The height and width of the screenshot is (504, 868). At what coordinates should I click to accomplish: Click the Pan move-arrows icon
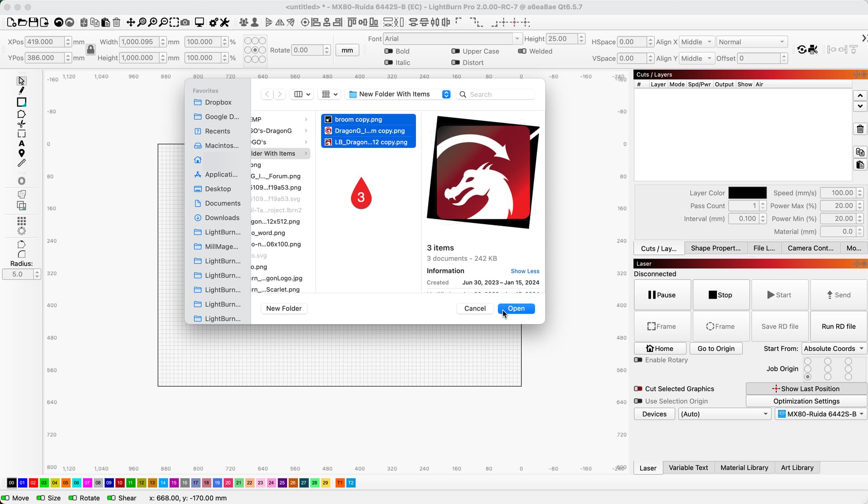pos(131,22)
